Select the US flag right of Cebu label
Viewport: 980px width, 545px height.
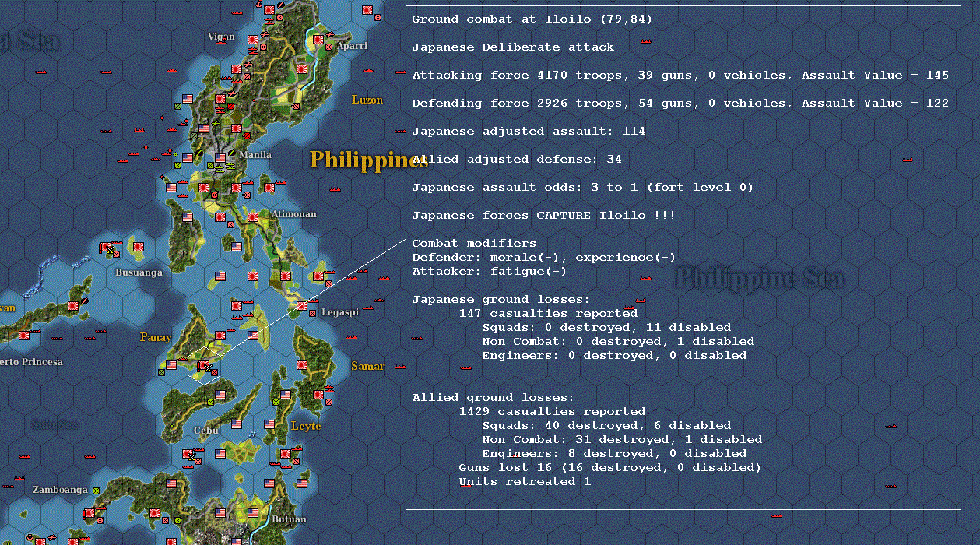(x=236, y=425)
